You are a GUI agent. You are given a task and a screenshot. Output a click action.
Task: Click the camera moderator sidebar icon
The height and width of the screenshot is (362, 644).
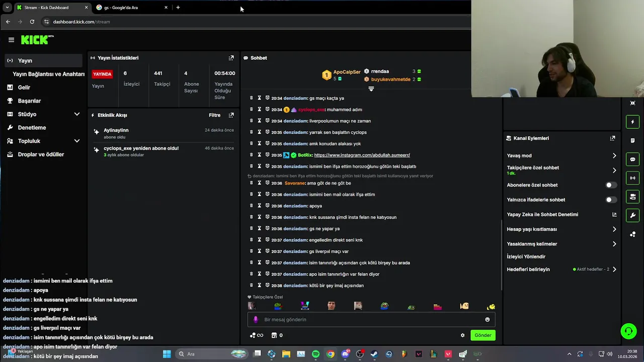pos(632,197)
